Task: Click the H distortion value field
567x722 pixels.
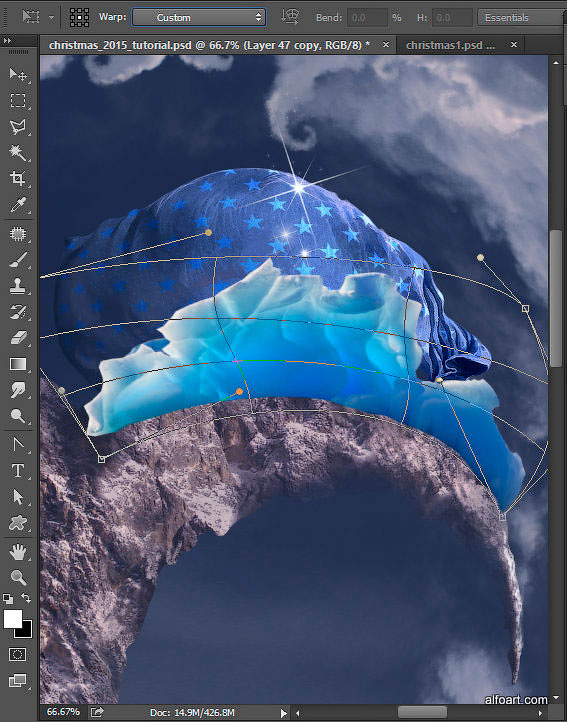Action: (452, 17)
